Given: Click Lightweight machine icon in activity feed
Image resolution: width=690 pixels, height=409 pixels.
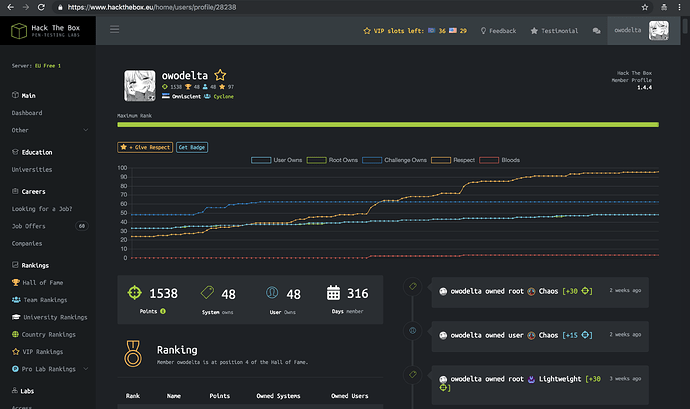Looking at the screenshot, I should click(531, 379).
